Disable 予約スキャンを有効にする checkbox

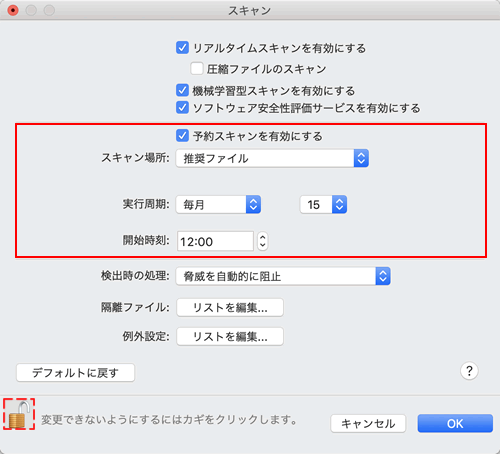pyautogui.click(x=182, y=136)
